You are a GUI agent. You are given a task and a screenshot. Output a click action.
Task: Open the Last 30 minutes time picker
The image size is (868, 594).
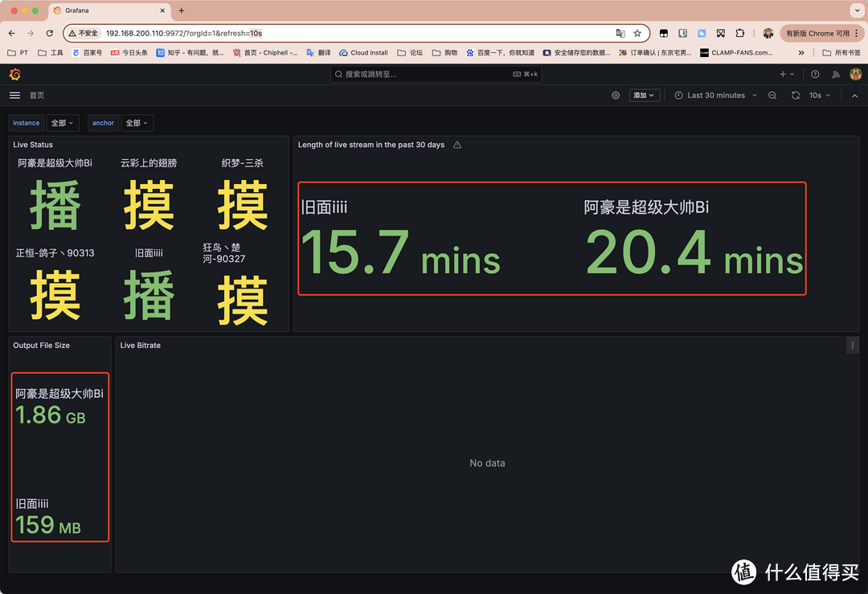[714, 95]
